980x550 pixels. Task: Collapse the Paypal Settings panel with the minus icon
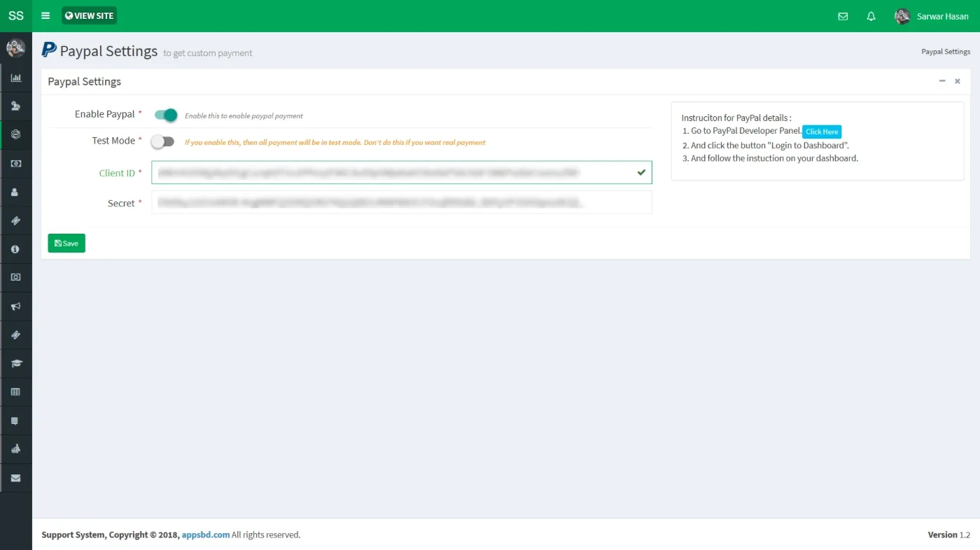(942, 81)
